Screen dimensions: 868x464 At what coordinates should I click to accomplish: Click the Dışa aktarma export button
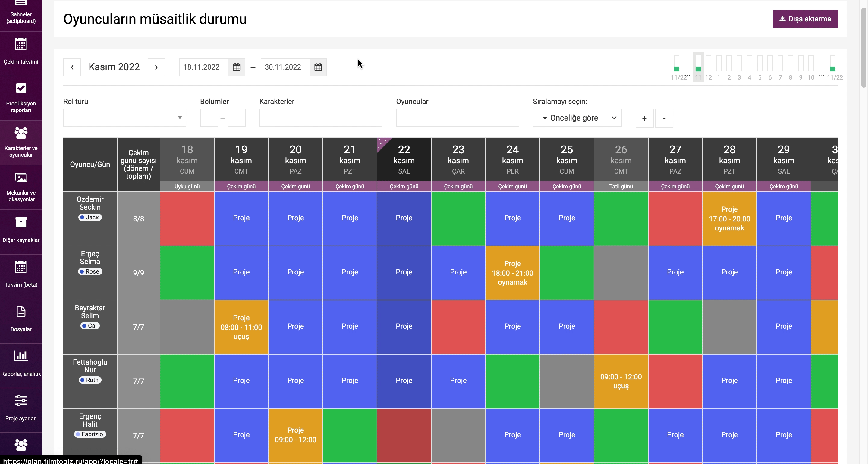805,19
